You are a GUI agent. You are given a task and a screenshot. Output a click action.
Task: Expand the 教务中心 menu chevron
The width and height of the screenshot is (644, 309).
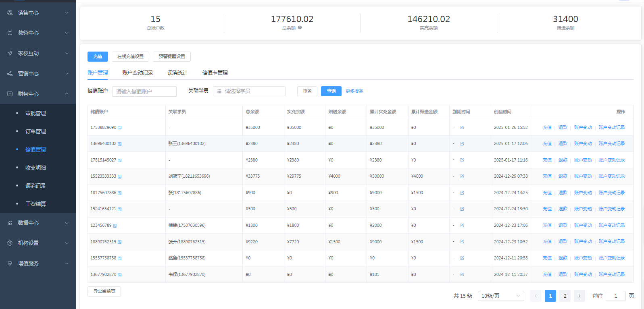click(x=67, y=33)
